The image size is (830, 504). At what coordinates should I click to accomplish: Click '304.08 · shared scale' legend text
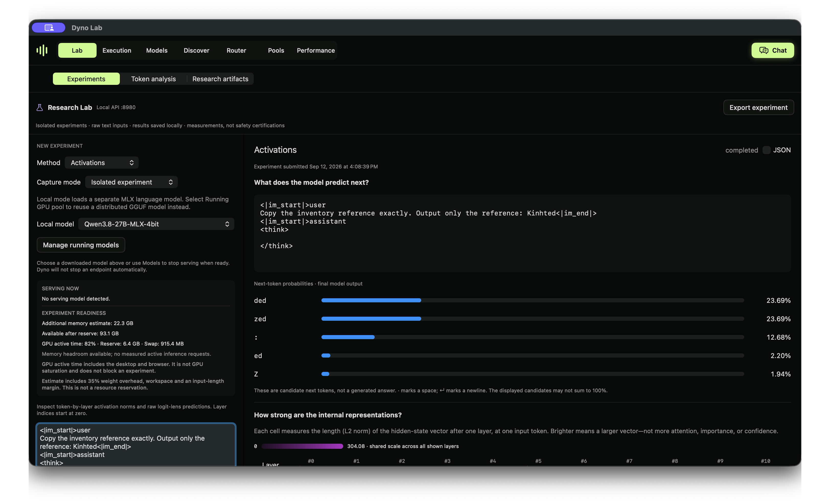coord(403,446)
